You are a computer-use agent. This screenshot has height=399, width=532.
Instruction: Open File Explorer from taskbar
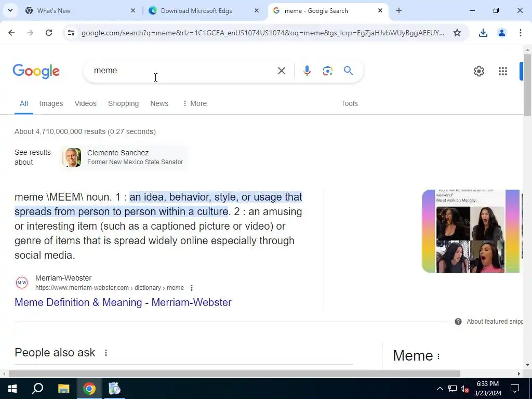[x=63, y=389]
